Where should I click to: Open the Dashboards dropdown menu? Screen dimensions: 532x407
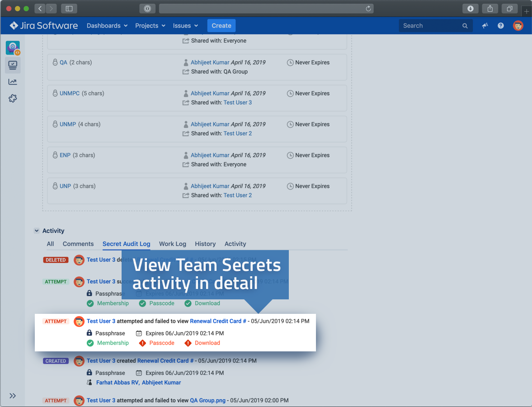pyautogui.click(x=107, y=25)
